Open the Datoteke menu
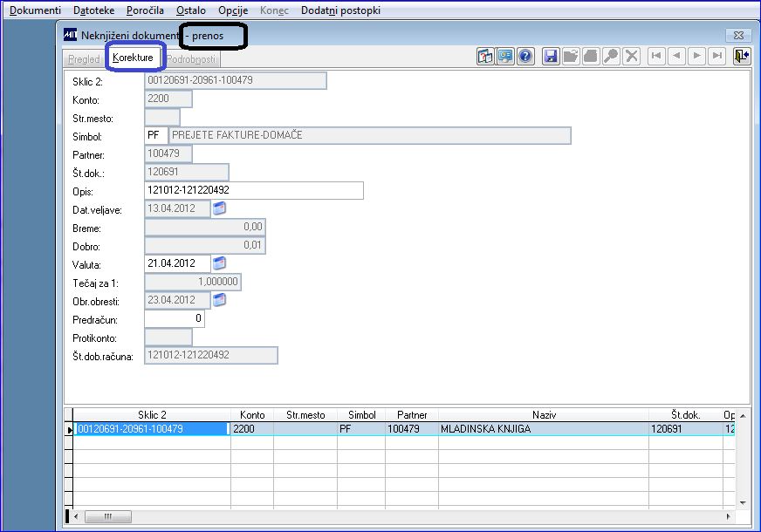This screenshot has width=761, height=532. tap(93, 10)
